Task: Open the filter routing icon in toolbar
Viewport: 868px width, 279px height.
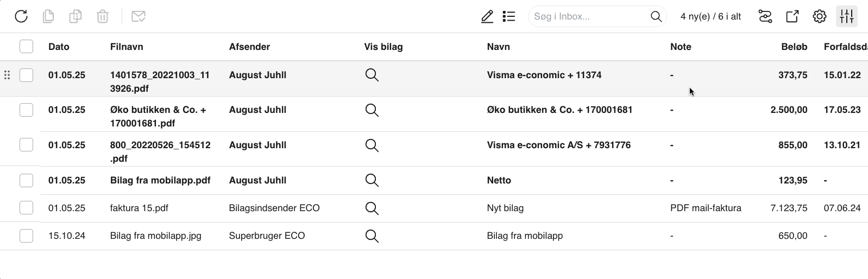Action: (x=765, y=16)
